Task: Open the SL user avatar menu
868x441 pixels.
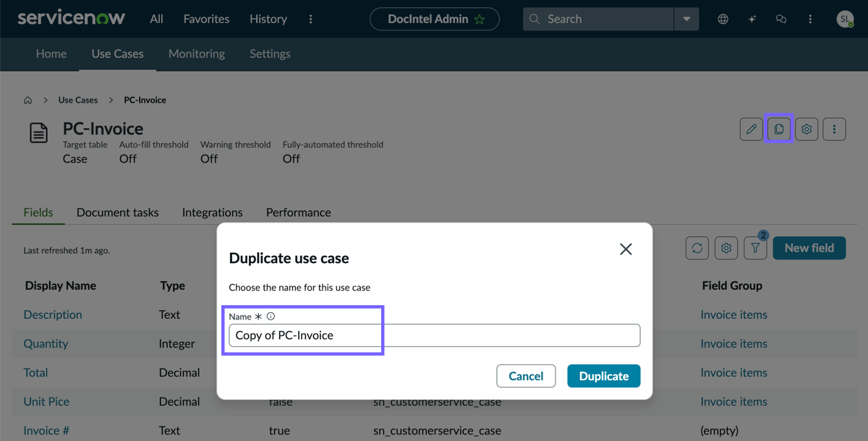Action: pyautogui.click(x=845, y=19)
